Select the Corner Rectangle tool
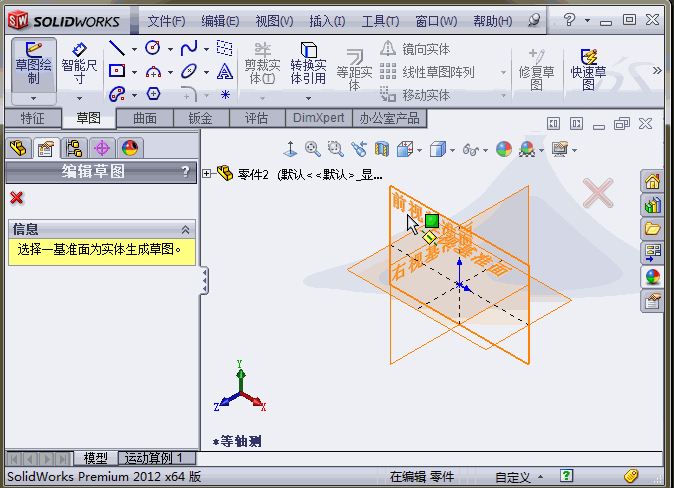The height and width of the screenshot is (488, 674). pyautogui.click(x=117, y=71)
